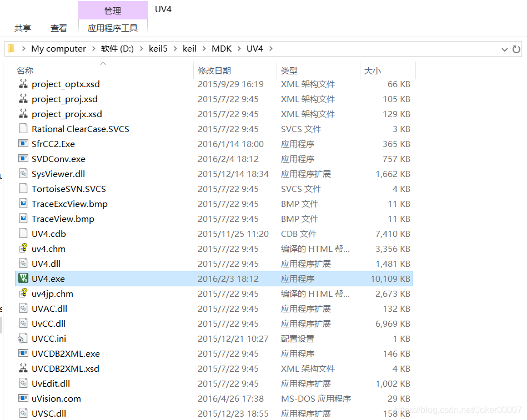This screenshot has width=527, height=420.
Task: Open the 查看 ribbon tab
Action: point(59,28)
